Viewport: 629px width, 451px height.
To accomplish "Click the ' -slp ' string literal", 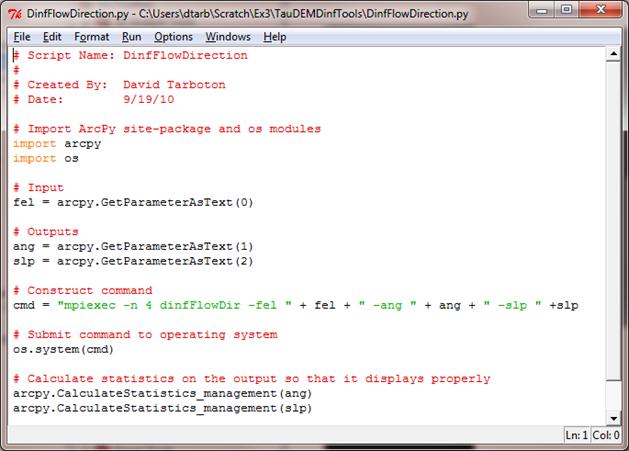I will coord(512,305).
